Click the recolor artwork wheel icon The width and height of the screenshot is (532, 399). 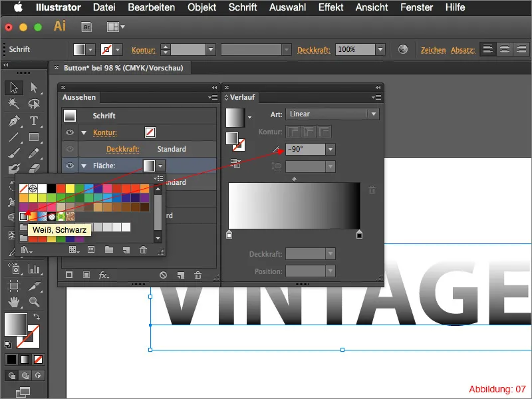[x=403, y=49]
